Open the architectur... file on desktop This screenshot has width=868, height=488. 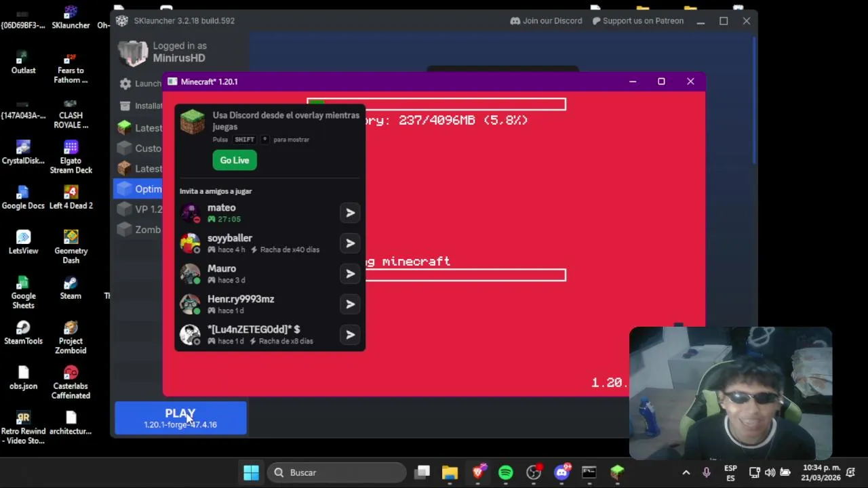[x=71, y=423]
